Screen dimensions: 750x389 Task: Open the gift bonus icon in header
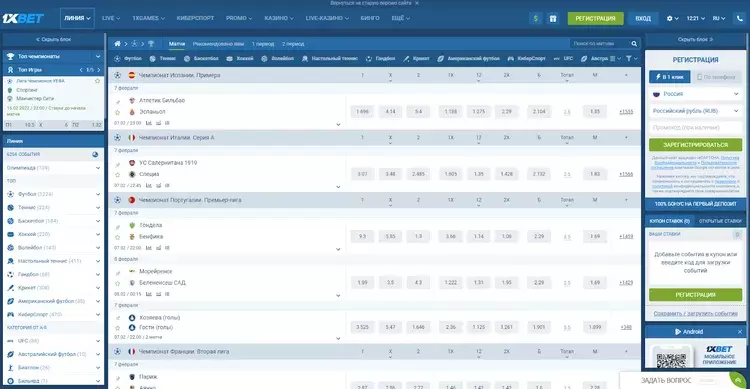pyautogui.click(x=553, y=18)
